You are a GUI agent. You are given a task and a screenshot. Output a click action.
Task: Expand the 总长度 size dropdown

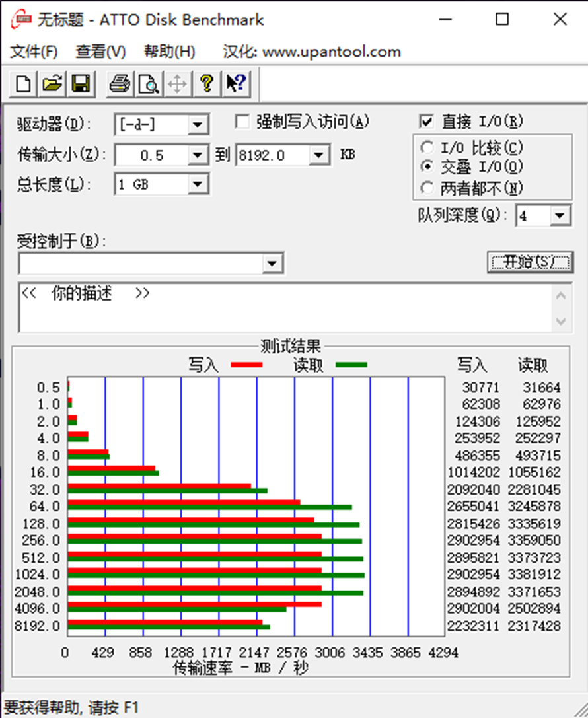pos(199,184)
